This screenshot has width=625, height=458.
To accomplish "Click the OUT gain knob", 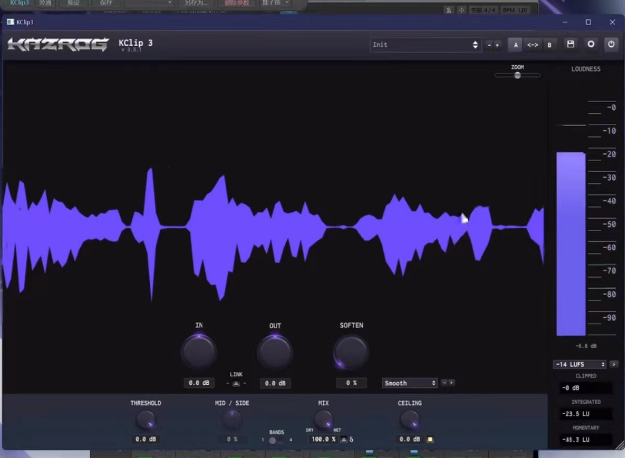I will tap(275, 352).
